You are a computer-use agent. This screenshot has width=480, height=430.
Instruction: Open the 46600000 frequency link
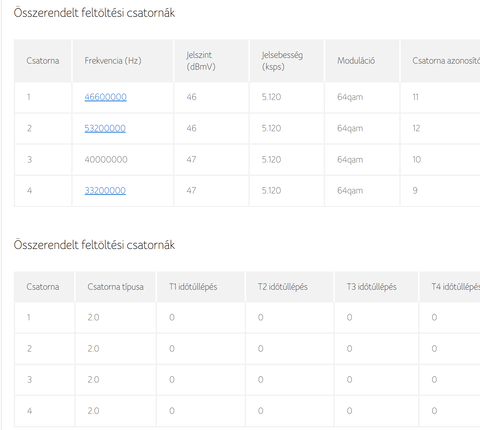(x=105, y=97)
